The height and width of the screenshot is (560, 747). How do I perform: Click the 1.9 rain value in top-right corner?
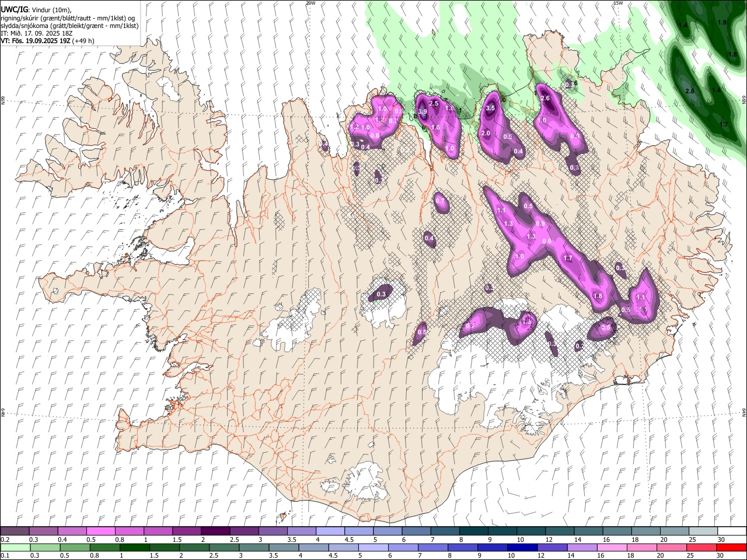(x=722, y=22)
